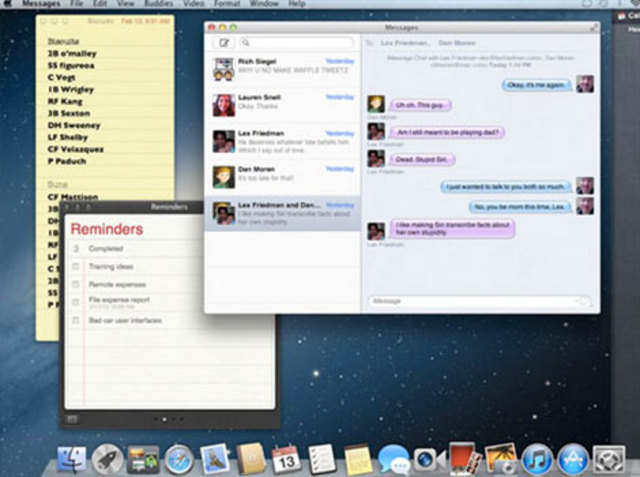Open Reminders checklist icon in Dock

(322, 459)
